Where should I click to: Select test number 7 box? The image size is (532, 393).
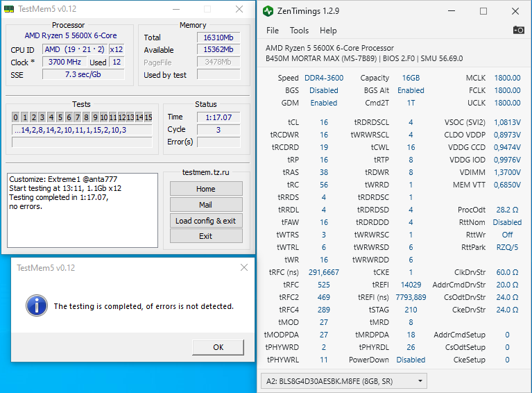(78, 117)
